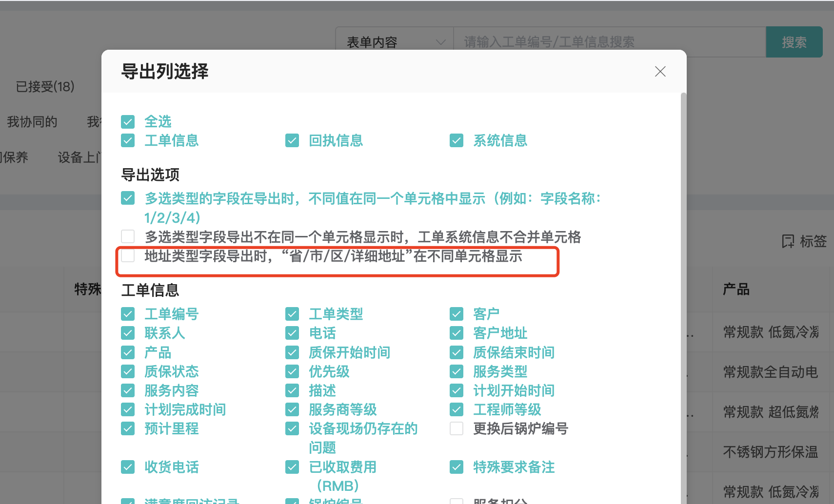Uncheck 预计里程 field
Viewport: 834px width, 504px height.
pos(128,428)
